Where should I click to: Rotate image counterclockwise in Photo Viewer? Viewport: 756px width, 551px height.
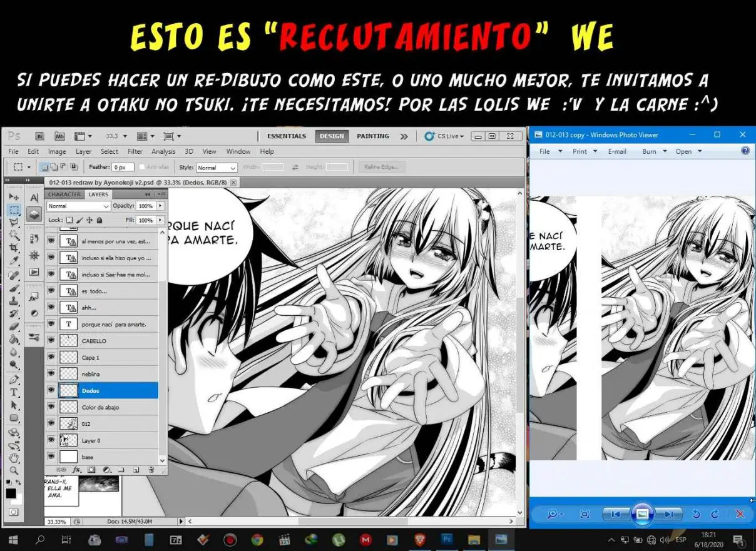tap(696, 514)
